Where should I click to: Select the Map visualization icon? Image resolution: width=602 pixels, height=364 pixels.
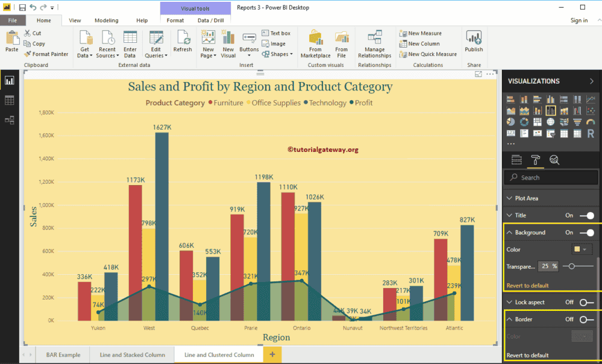coord(551,121)
